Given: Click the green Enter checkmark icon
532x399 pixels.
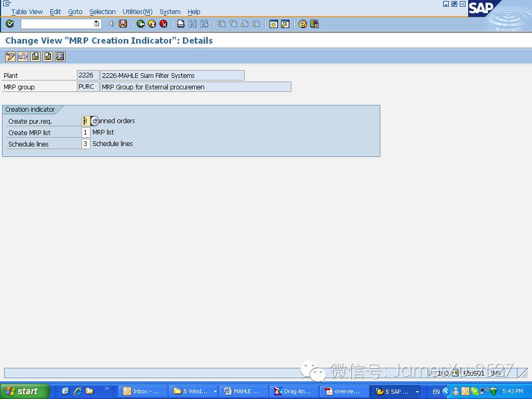Looking at the screenshot, I should coord(10,24).
